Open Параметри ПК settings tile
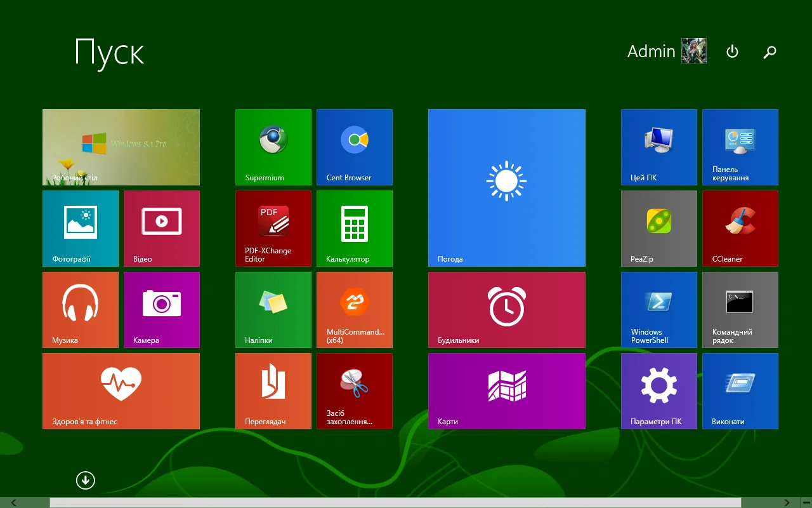This screenshot has width=812, height=508. 658,391
